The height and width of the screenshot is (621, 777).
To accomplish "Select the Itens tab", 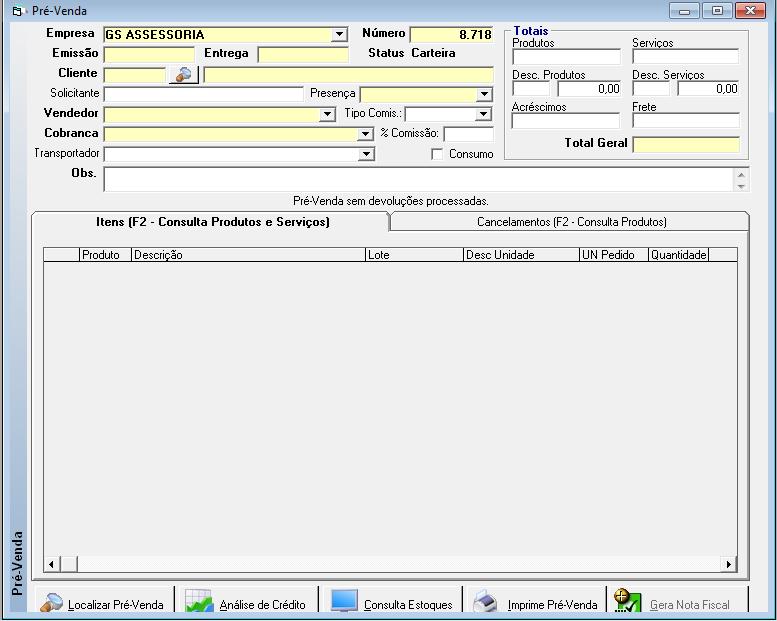I will [x=212, y=222].
